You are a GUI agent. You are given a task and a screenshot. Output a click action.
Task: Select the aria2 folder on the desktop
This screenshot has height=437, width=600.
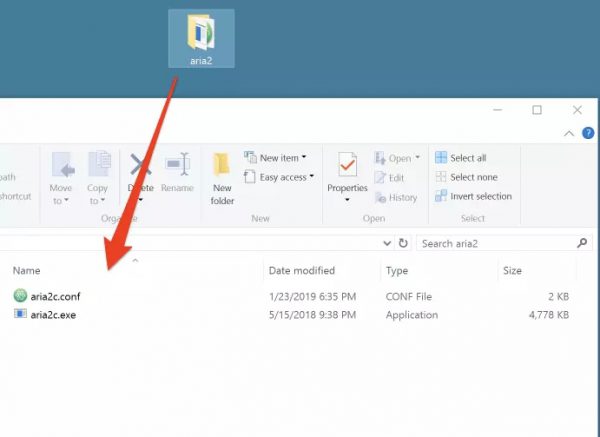[x=201, y=38]
